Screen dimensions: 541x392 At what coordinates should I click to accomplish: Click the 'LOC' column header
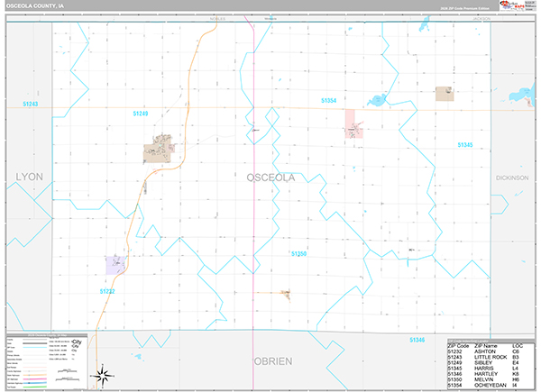[518, 346]
